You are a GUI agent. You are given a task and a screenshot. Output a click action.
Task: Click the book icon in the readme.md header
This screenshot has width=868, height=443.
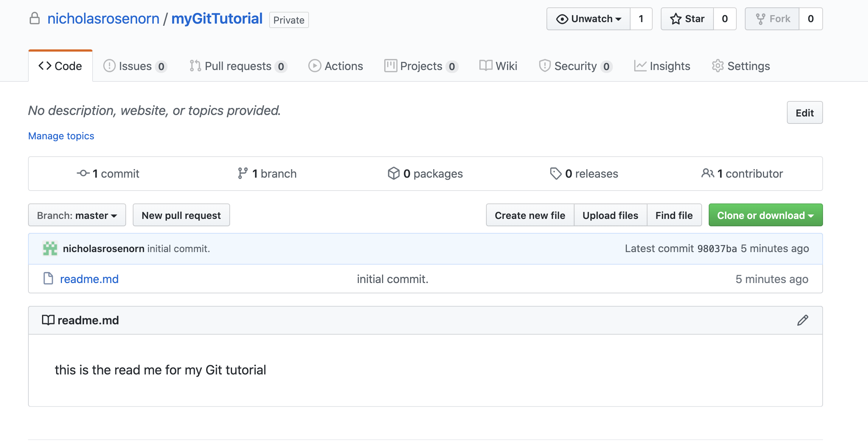pos(48,320)
